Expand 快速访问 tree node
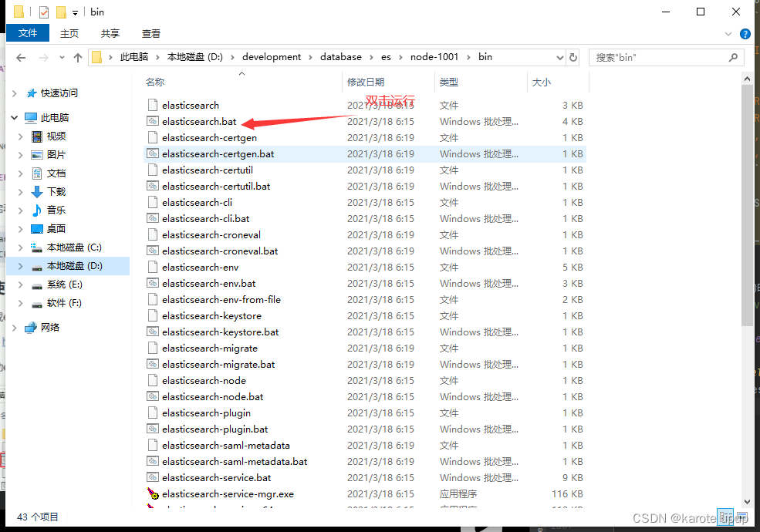The image size is (760, 532). coord(14,93)
